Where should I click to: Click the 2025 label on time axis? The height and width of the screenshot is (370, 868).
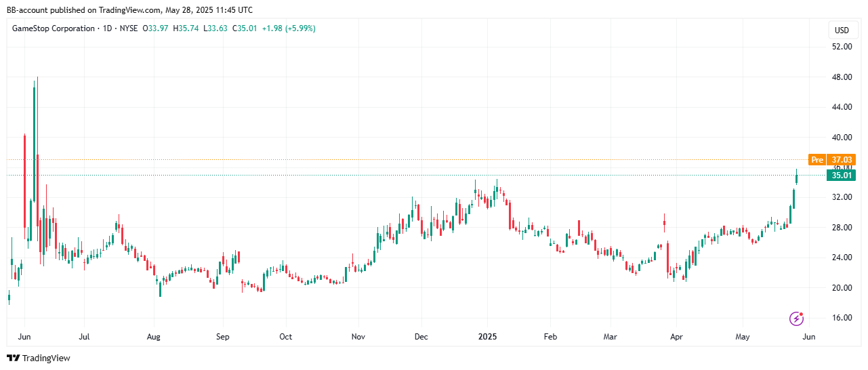pos(488,336)
